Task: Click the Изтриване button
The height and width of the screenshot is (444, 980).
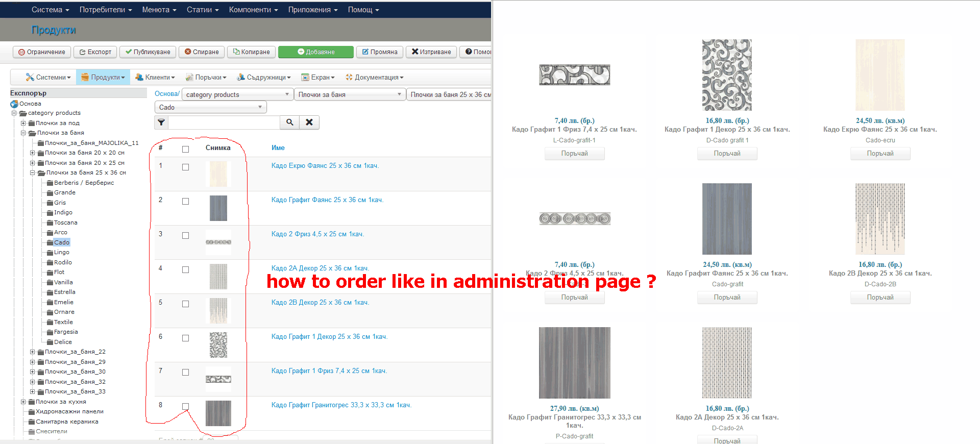Action: [431, 52]
